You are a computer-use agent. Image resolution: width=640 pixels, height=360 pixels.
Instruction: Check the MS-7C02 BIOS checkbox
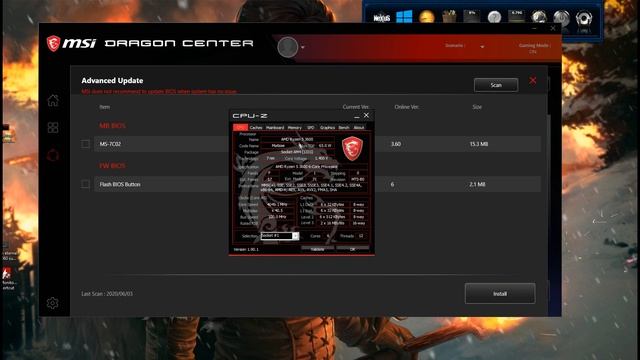[85, 144]
